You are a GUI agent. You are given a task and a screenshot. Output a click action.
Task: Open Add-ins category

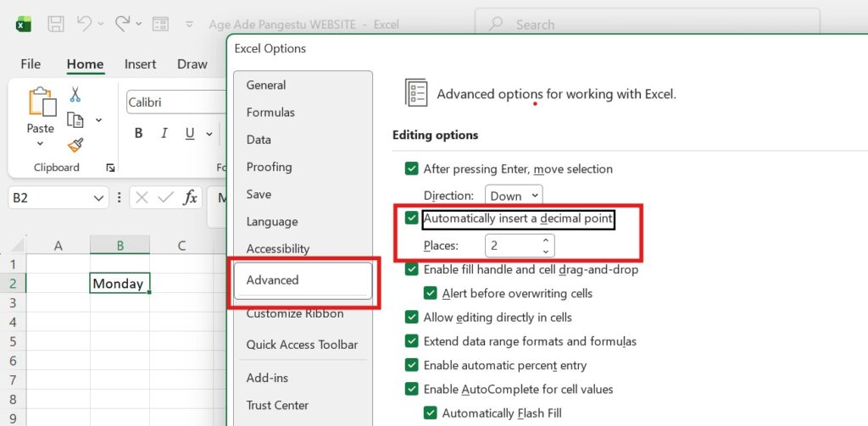point(267,378)
